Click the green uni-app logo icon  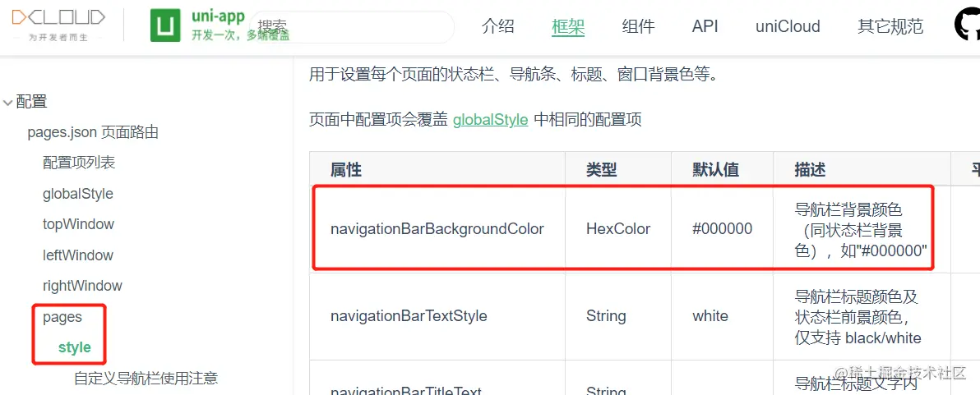point(165,26)
